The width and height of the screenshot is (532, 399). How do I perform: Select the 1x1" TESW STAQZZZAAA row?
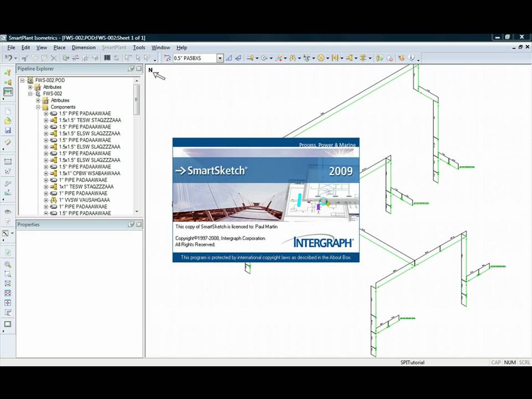86,187
